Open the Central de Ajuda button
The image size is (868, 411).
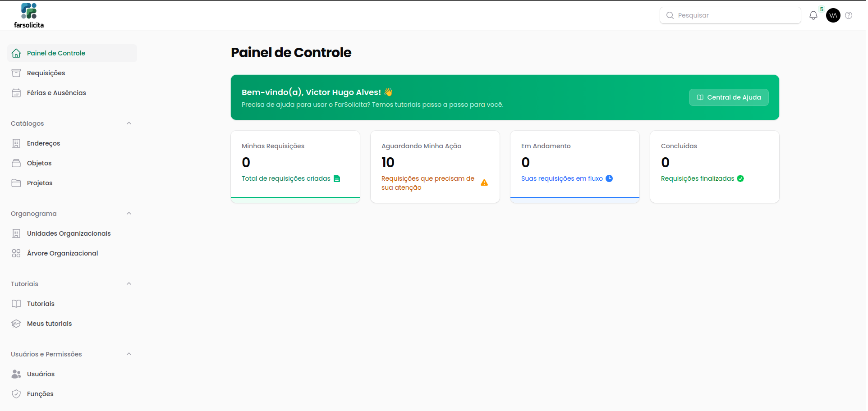pos(729,97)
